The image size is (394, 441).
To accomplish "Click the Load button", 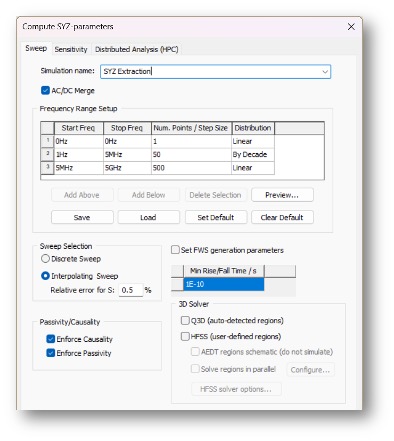I will tap(148, 217).
